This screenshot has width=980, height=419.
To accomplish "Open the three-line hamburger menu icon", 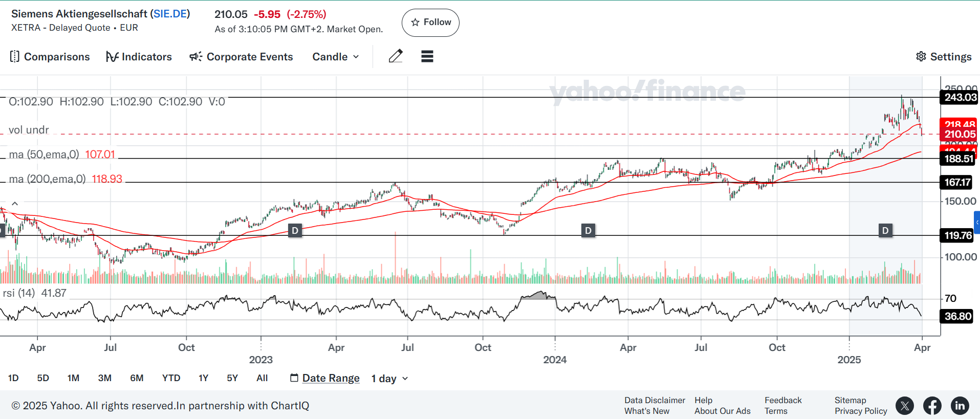I will (x=427, y=56).
